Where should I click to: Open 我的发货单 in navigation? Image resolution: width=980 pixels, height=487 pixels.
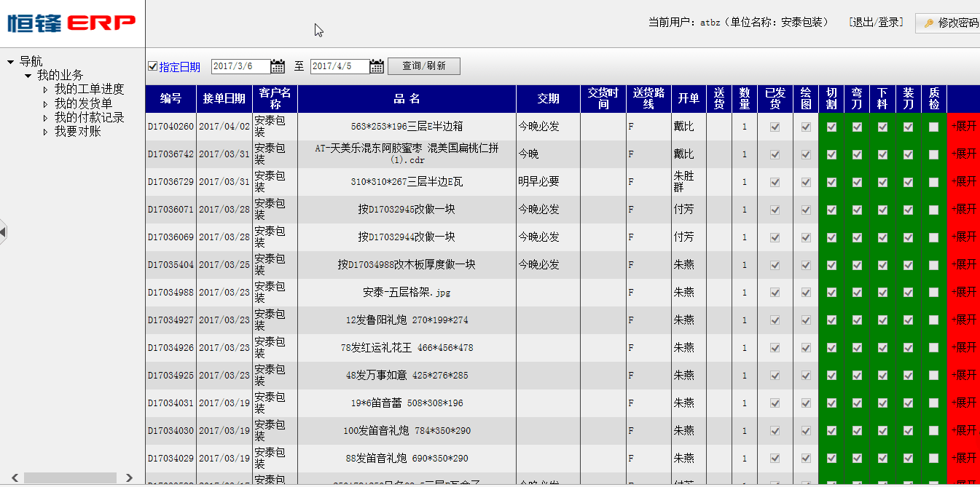[x=83, y=103]
